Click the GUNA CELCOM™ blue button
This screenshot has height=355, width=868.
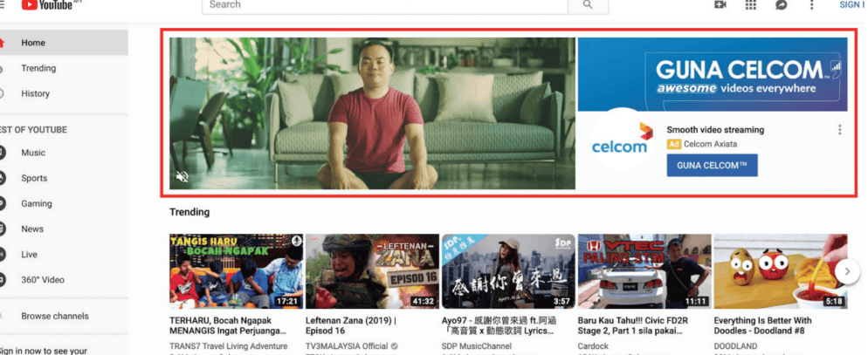(712, 166)
